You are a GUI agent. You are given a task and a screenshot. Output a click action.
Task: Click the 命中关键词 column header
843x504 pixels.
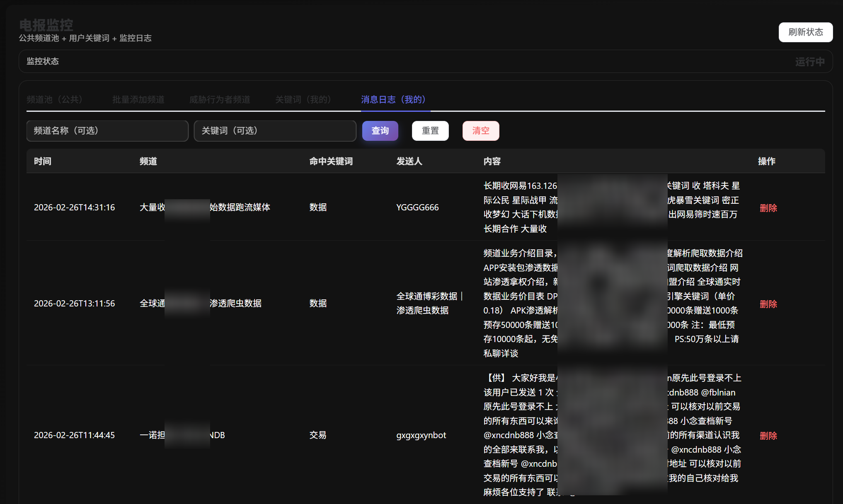coord(331,161)
